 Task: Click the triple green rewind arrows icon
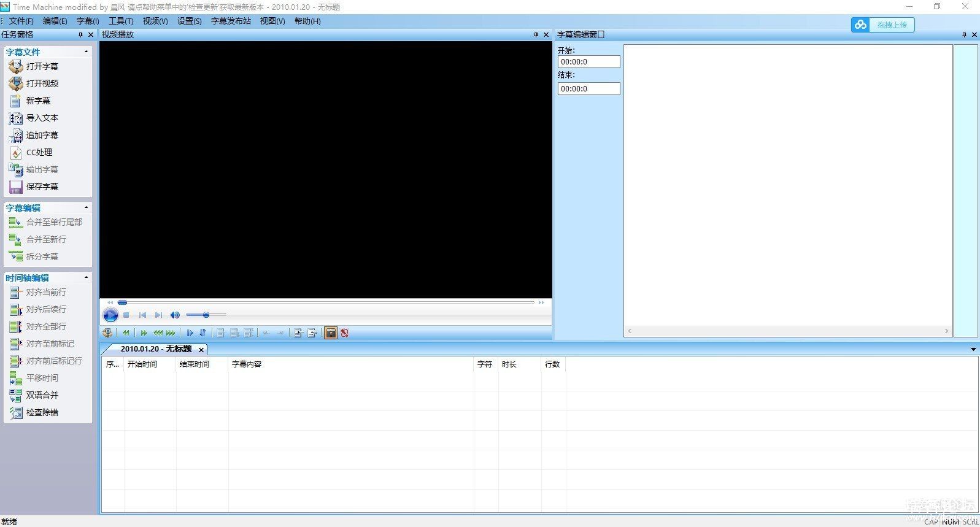tap(158, 333)
